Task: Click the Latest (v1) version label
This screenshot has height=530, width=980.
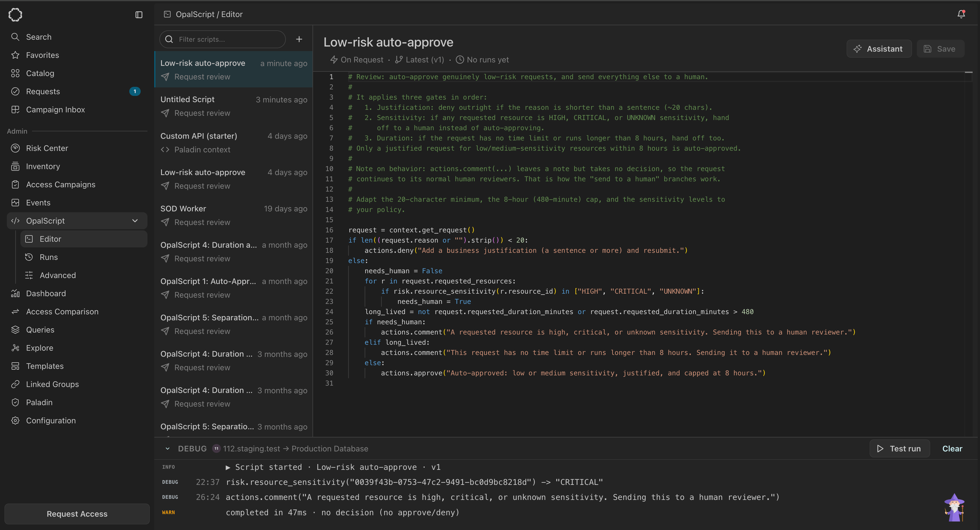Action: point(420,60)
